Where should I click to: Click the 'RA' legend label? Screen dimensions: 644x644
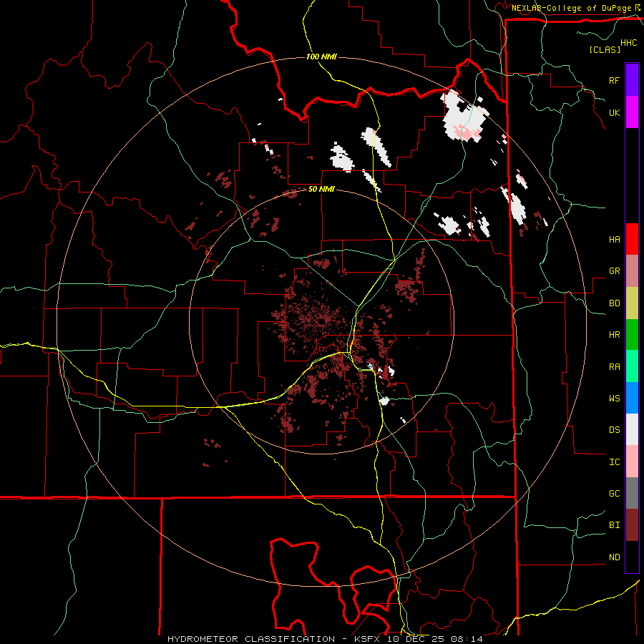[x=614, y=366]
